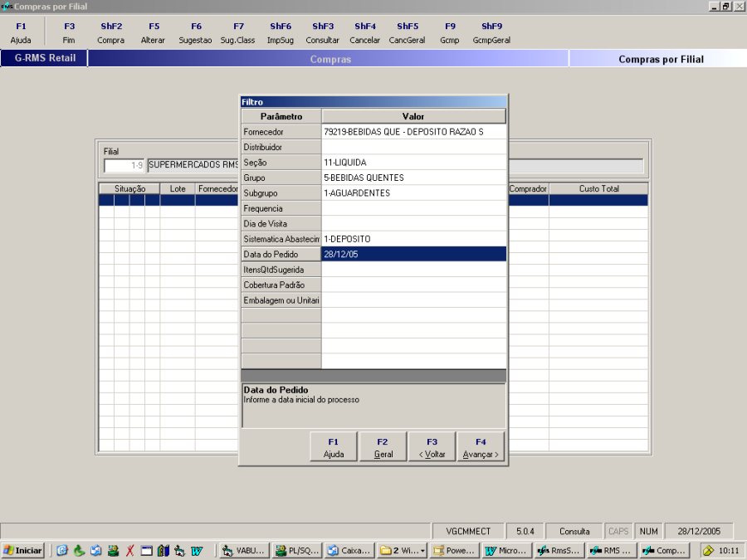
Task: Click F7 Sug.Class toolbar item
Action: coord(237,33)
